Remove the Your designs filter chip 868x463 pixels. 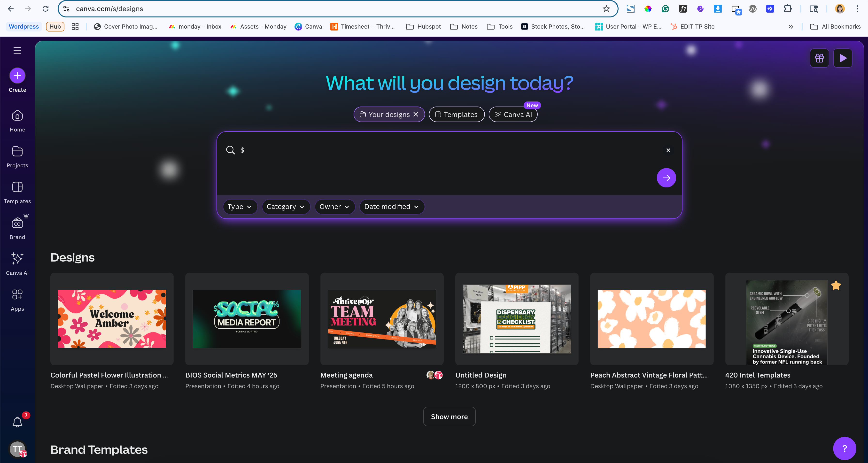(416, 115)
